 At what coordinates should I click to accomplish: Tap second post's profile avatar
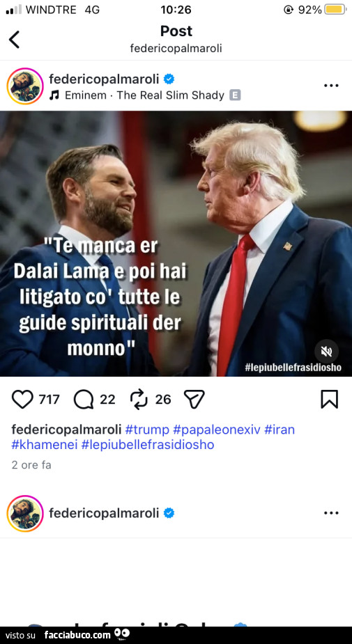tap(25, 513)
